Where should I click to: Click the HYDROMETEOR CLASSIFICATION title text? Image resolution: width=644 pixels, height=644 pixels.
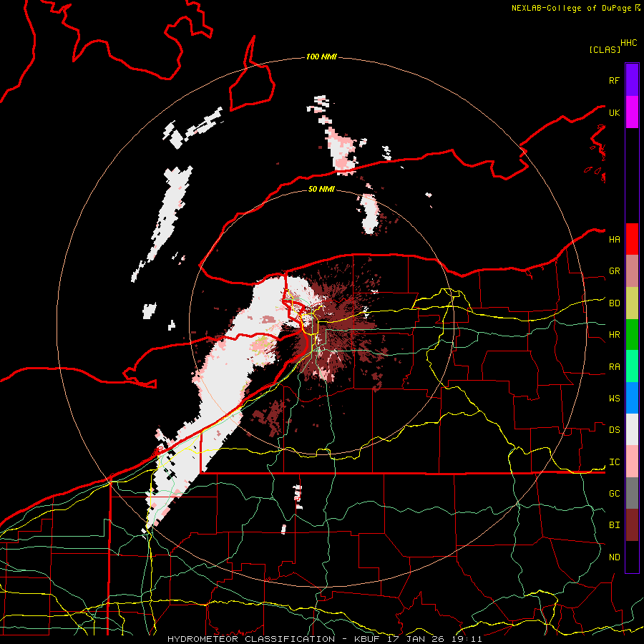(251, 639)
